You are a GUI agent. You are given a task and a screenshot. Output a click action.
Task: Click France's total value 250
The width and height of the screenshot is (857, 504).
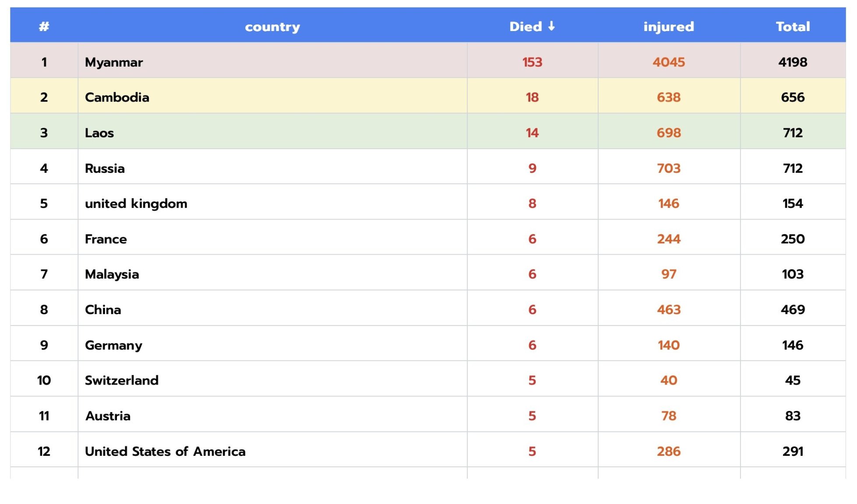(x=793, y=239)
